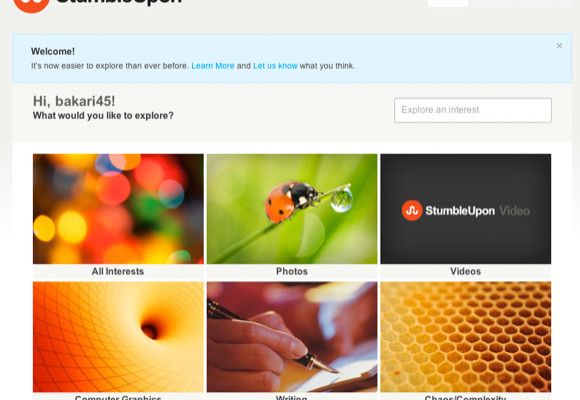Click the Photos label
Screen dimensions: 580x400
292,271
